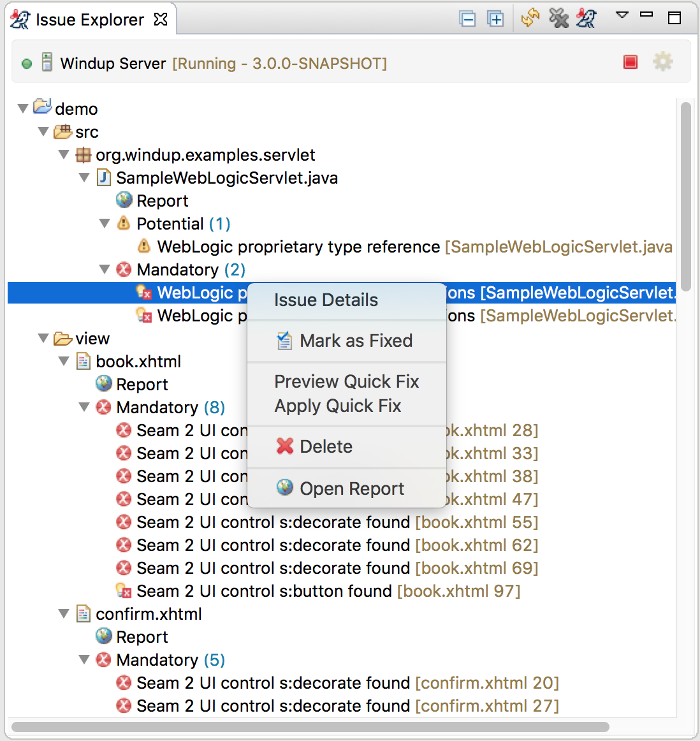Click the green server running status indicator
The width and height of the screenshot is (700, 741).
pos(27,64)
